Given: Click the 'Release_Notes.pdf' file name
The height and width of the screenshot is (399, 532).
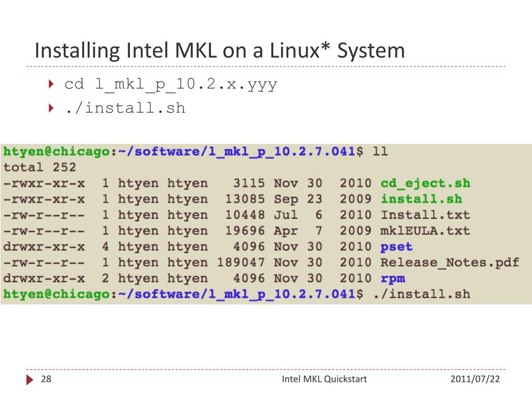Looking at the screenshot, I should coord(449,262).
